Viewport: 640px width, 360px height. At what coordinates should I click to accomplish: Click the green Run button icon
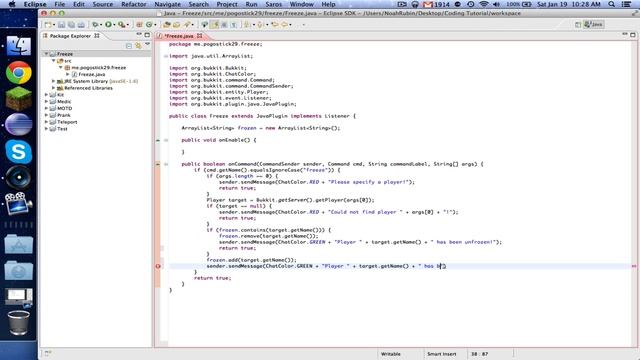point(108,24)
